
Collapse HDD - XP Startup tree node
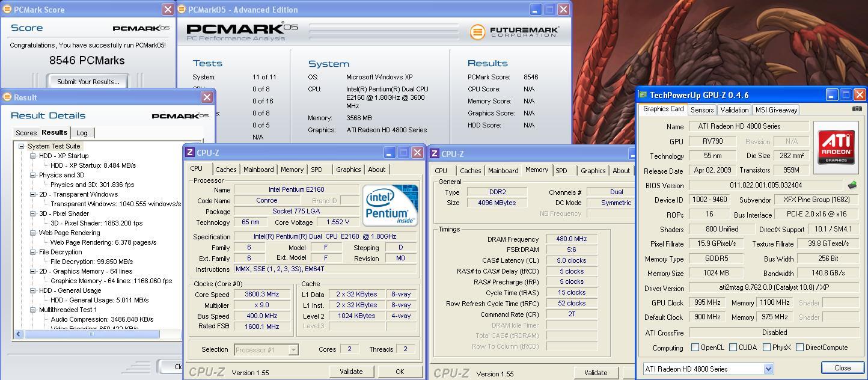pos(33,156)
